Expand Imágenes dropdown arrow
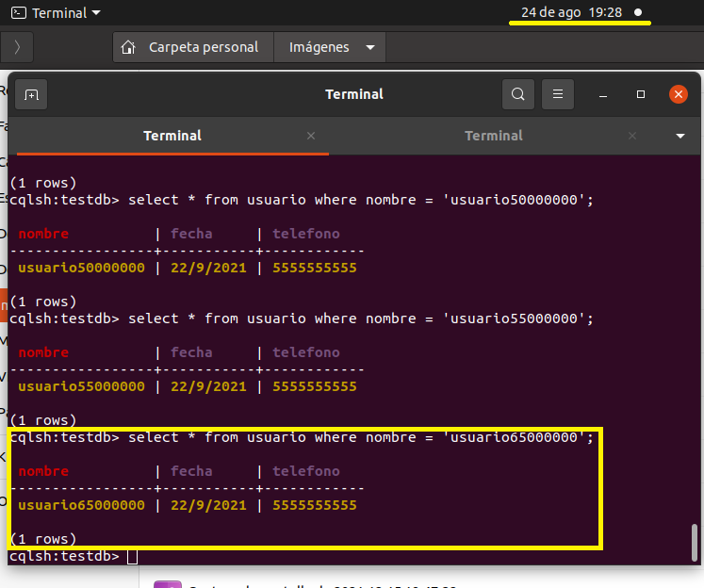This screenshot has width=704, height=588. pos(370,47)
